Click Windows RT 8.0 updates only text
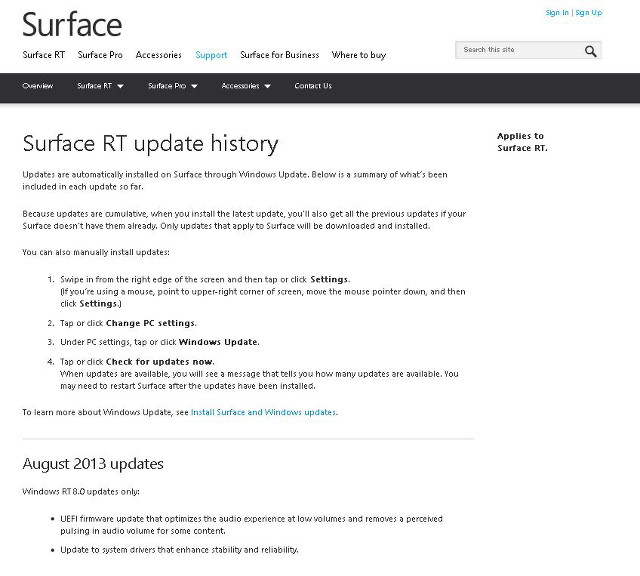The image size is (640, 576). click(x=81, y=491)
